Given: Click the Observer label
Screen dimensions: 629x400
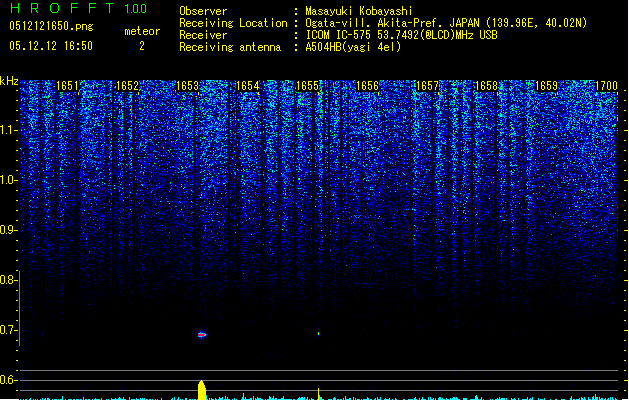Looking at the screenshot, I should coord(203,11).
